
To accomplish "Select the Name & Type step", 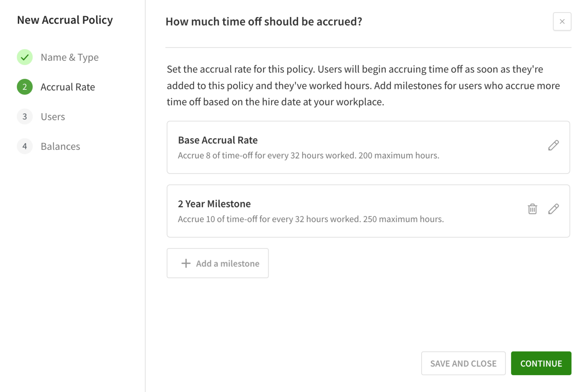I will pos(70,57).
